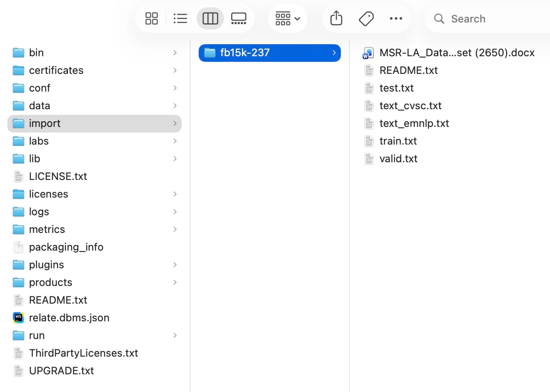Screen dimensions: 550x392
Task: Select column view mode
Action: [210, 18]
